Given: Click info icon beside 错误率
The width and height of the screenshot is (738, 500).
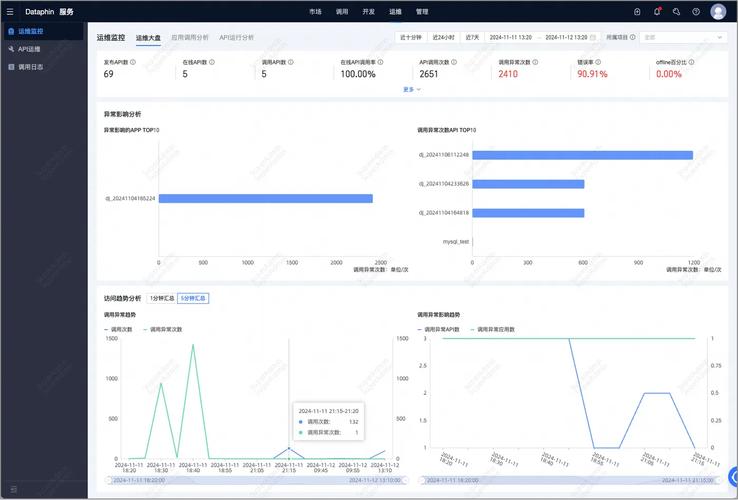Looking at the screenshot, I should 598,62.
